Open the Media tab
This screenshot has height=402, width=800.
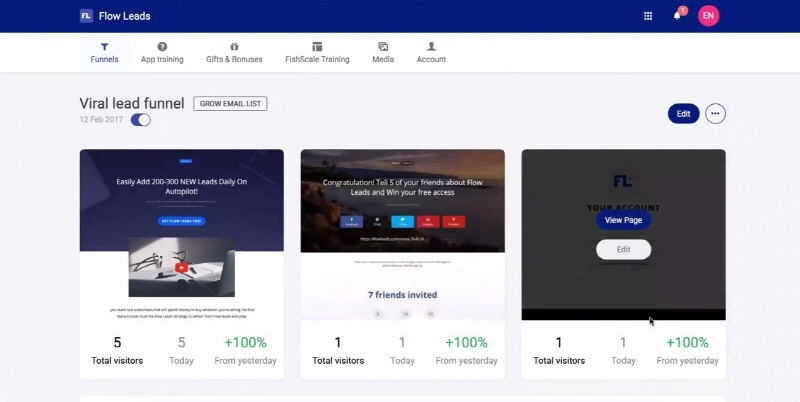point(383,53)
